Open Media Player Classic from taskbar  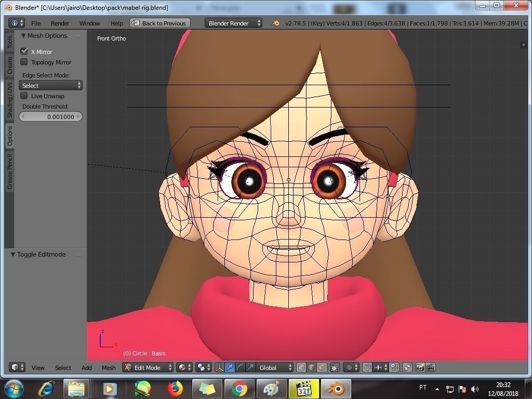click(303, 389)
